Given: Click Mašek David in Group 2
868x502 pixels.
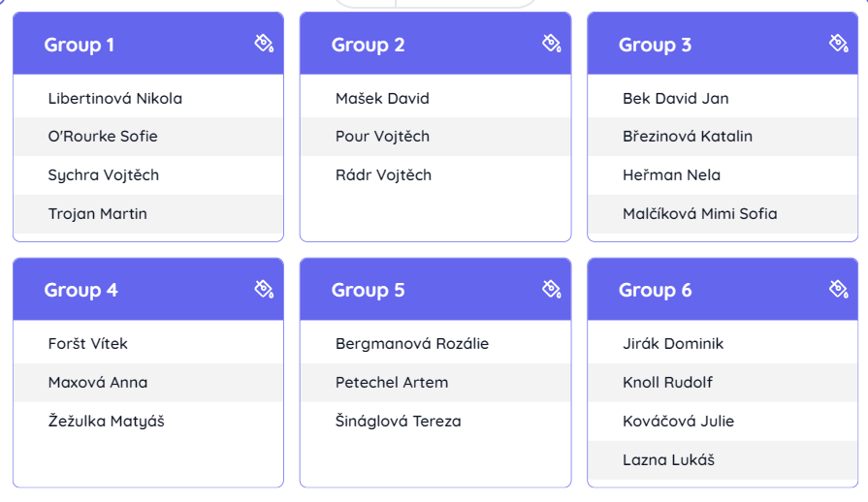Looking at the screenshot, I should [382, 99].
